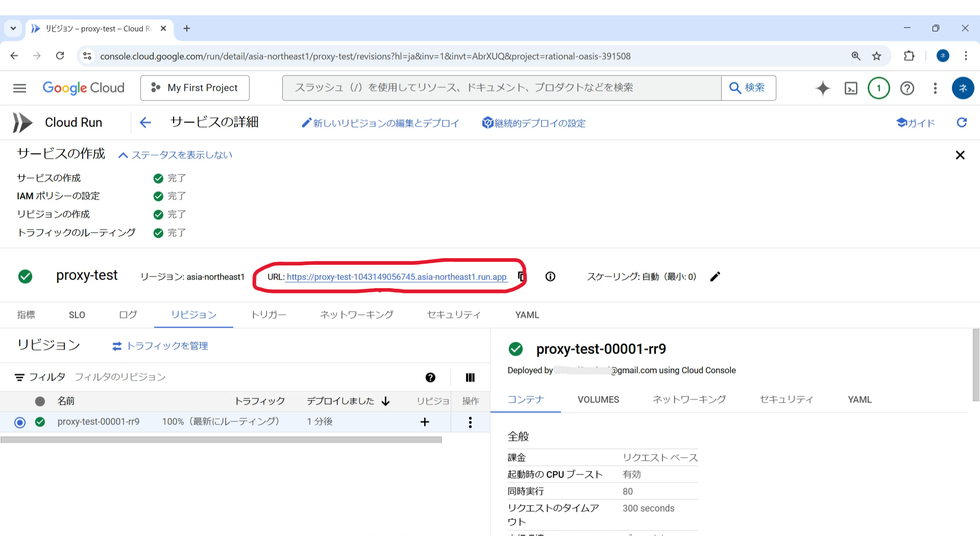This screenshot has width=980, height=551.
Task: Open My First Project selector
Action: (x=195, y=88)
